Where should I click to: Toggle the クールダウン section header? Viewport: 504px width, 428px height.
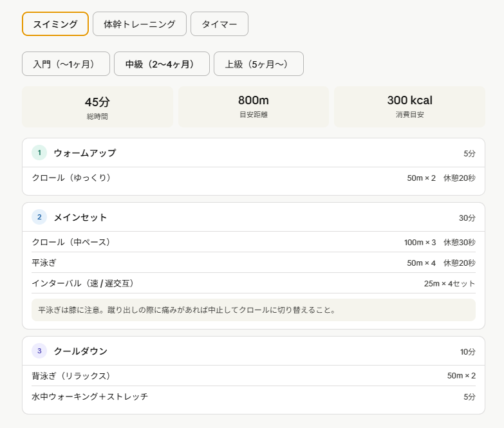point(254,351)
